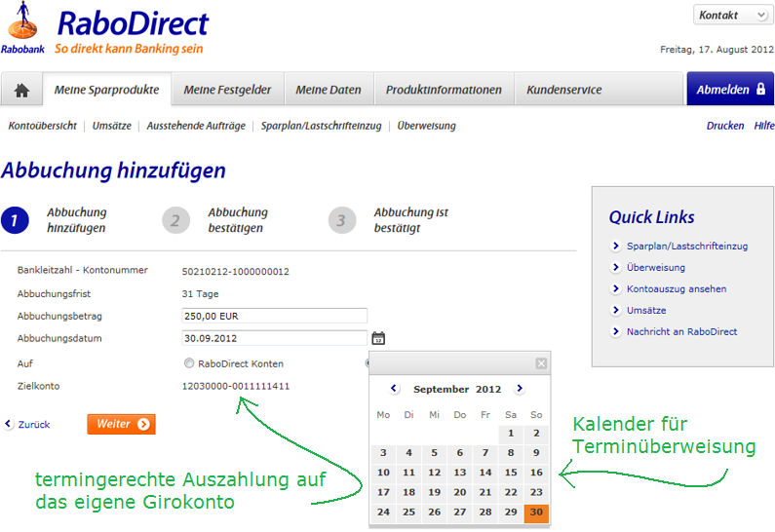Click the arrow before Kontoauszug ansehen
775x532 pixels.
click(616, 288)
